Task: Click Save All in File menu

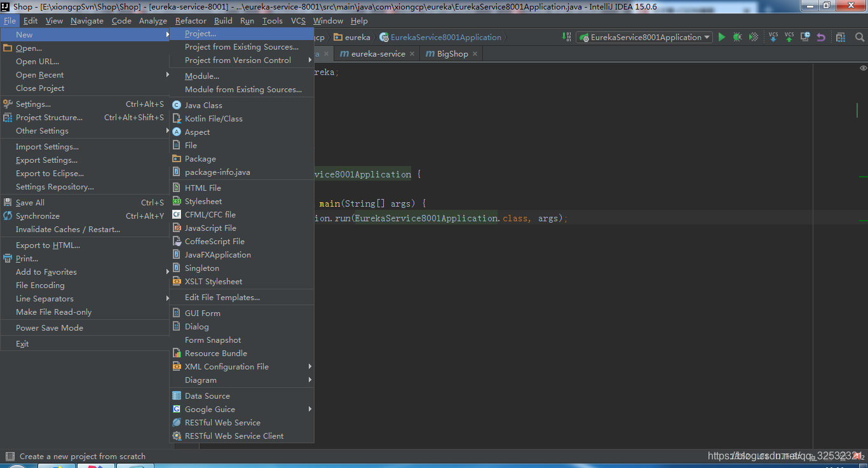Action: [85, 202]
